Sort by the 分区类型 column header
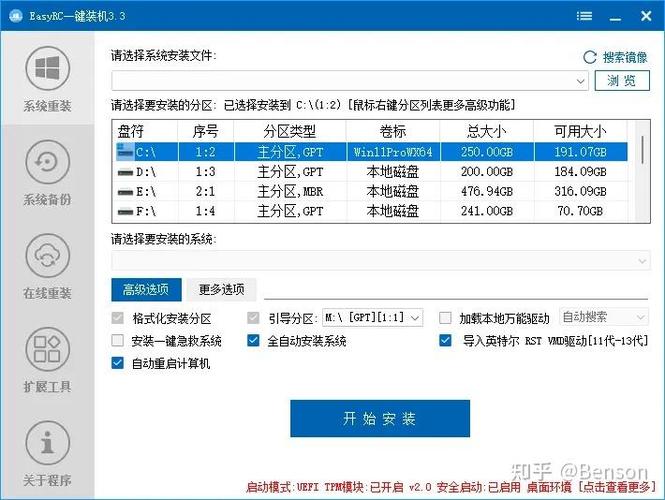Screen dimensions: 665x500 [290, 131]
